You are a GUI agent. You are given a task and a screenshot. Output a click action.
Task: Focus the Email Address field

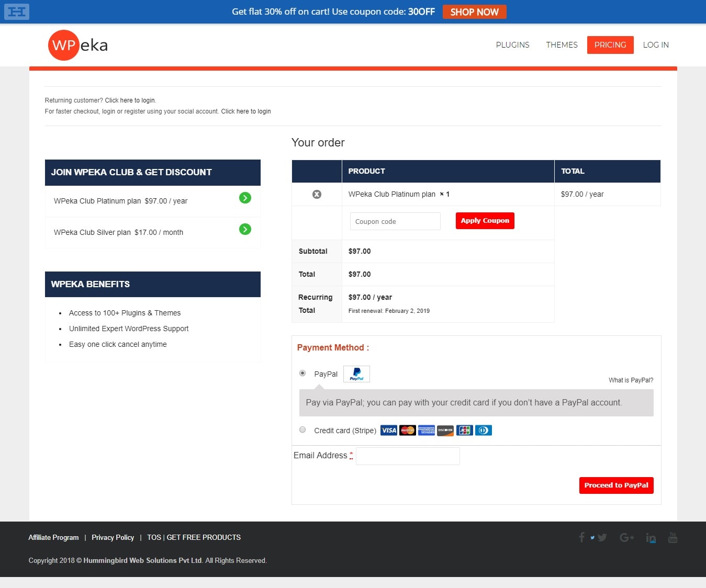coord(408,456)
